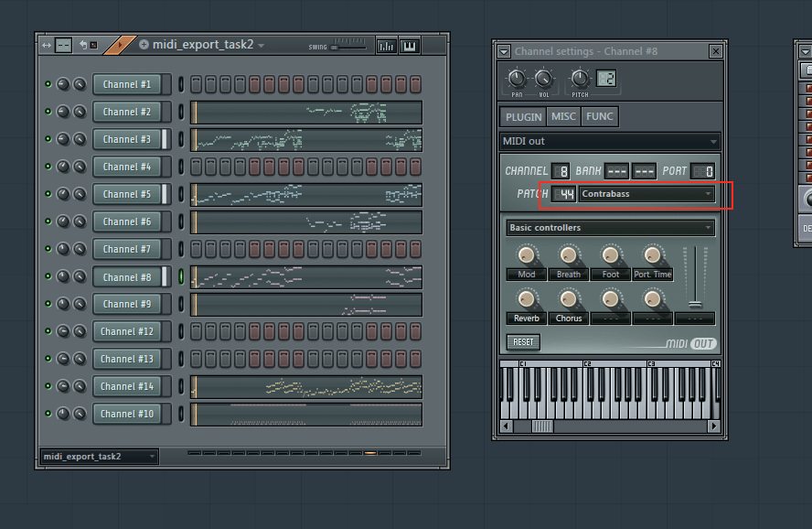Click the step sequencer's curved-arrow icon
Viewport: 812px width, 529px height.
point(83,45)
